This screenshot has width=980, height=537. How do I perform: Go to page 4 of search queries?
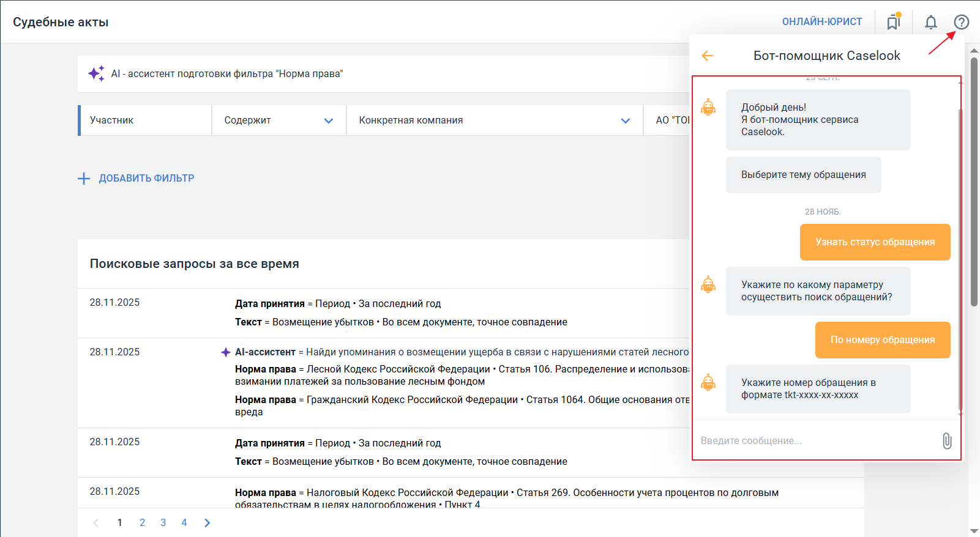(184, 522)
